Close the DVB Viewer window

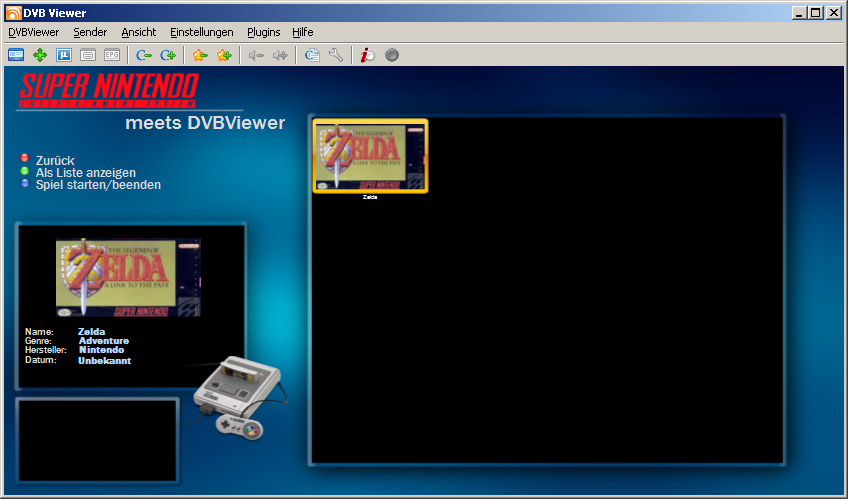tap(834, 13)
